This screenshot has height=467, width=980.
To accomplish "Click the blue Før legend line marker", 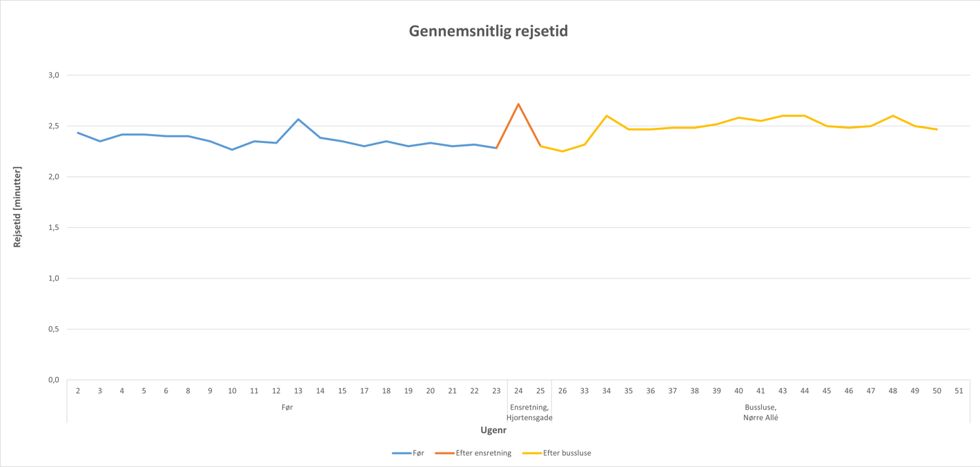I will [402, 453].
